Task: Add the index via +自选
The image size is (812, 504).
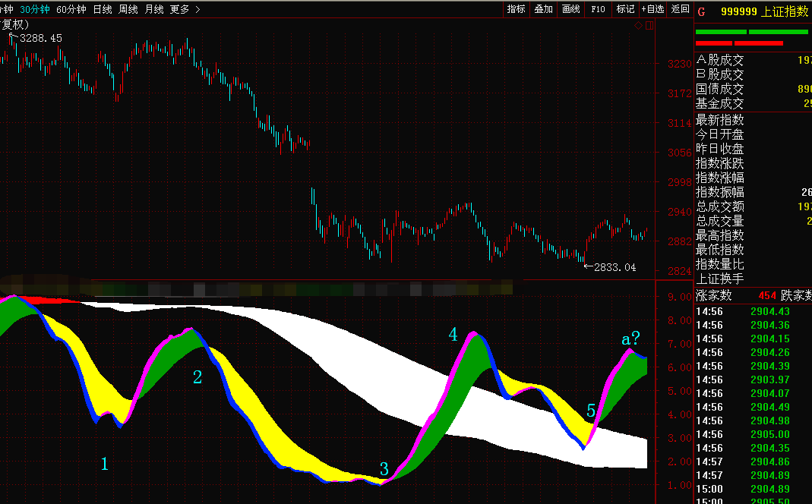Action: (653, 9)
